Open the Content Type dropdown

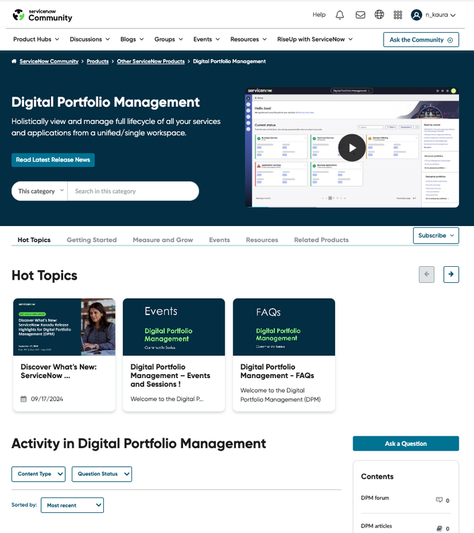tap(38, 474)
